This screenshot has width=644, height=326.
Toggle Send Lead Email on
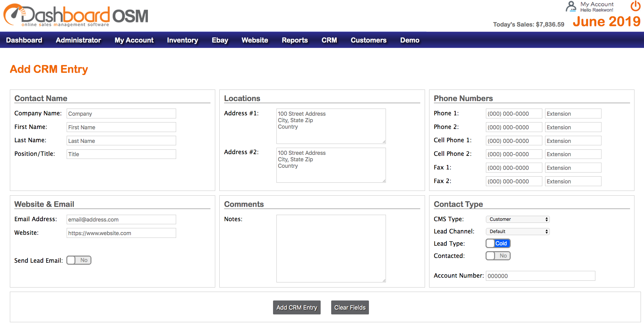79,260
